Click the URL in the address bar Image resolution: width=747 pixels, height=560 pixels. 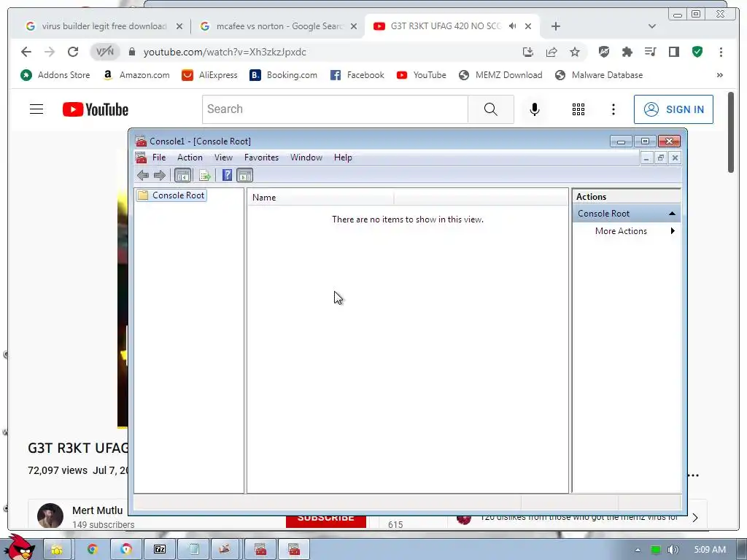(x=225, y=52)
